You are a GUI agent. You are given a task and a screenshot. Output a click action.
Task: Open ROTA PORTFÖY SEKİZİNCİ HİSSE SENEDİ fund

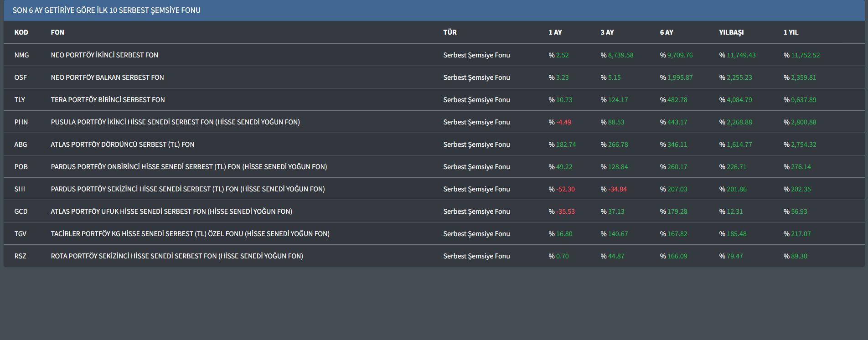click(176, 256)
